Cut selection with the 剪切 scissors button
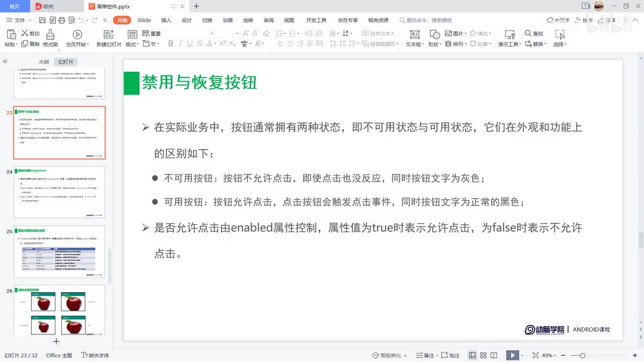644x362 pixels. point(30,34)
